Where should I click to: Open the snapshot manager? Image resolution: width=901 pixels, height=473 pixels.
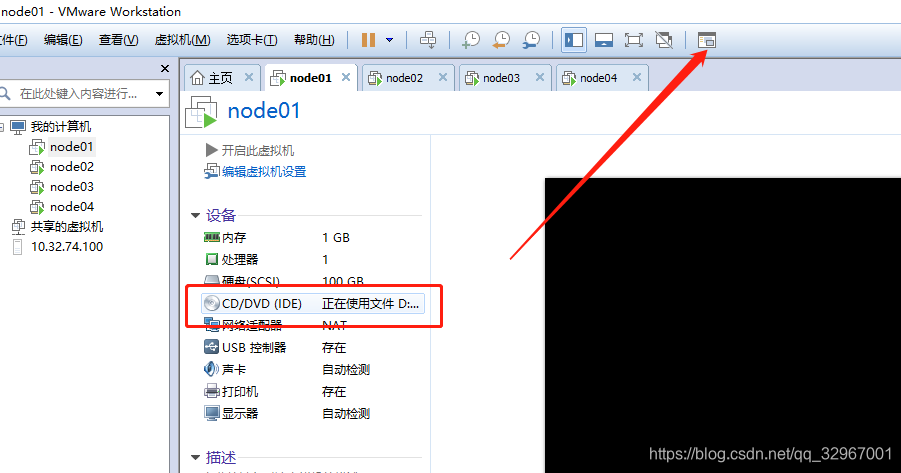[x=532, y=40]
